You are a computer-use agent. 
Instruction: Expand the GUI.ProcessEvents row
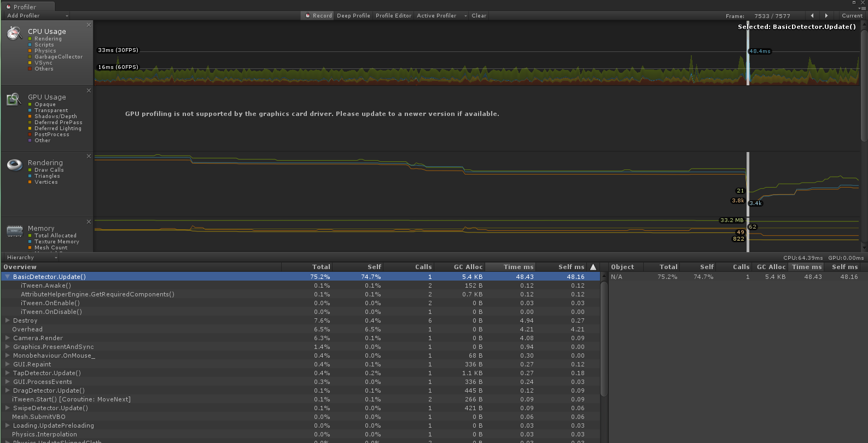[x=8, y=382]
